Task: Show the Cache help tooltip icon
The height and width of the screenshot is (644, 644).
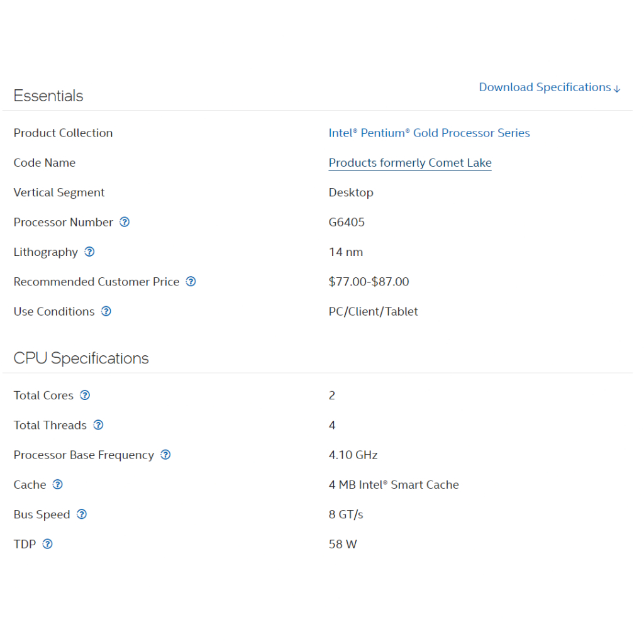Action: tap(57, 484)
